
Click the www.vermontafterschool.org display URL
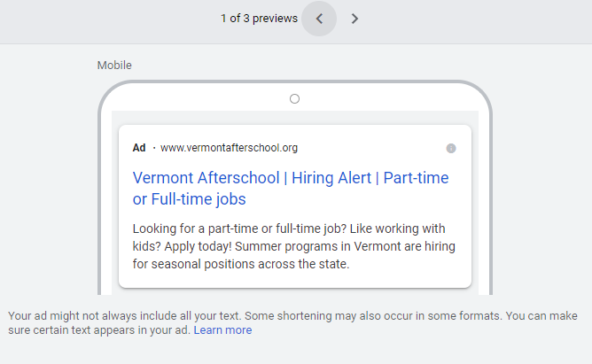pos(229,148)
